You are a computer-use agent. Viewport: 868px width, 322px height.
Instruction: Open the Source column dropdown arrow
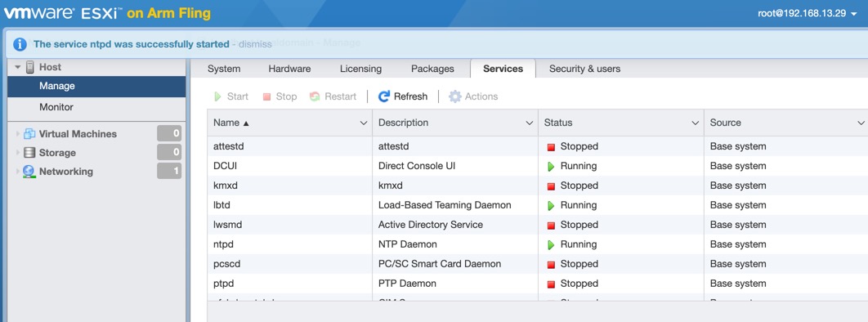pos(861,123)
